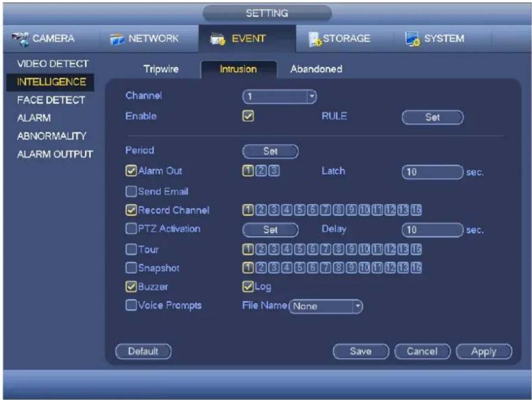The height and width of the screenshot is (400, 532).
Task: Click the Latch seconds input field
Action: point(432,172)
